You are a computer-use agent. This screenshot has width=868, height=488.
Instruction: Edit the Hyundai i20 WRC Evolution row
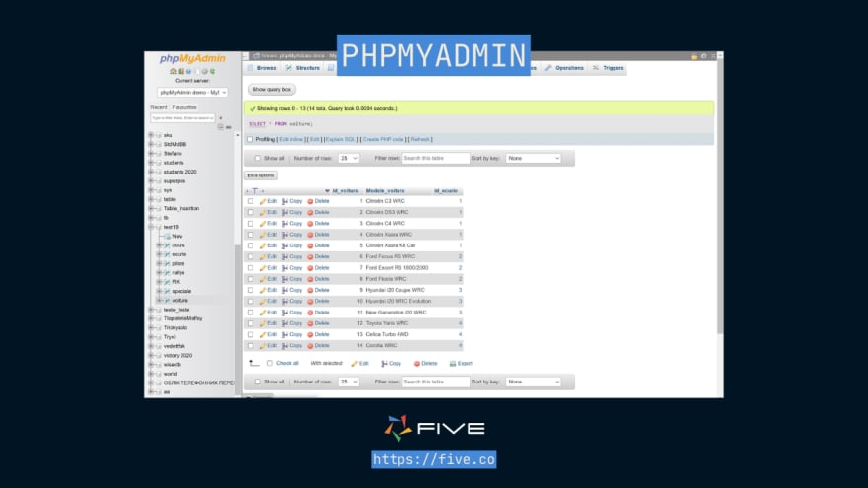[268, 301]
